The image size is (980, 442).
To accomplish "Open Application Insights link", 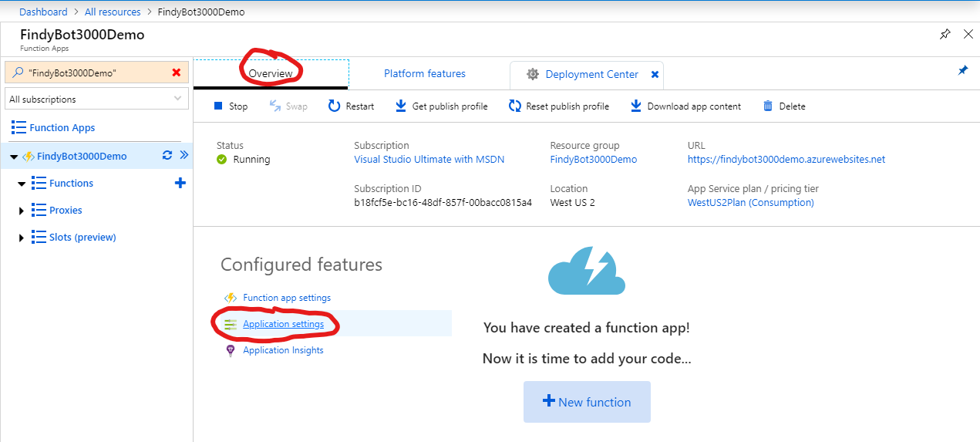I will [x=283, y=350].
